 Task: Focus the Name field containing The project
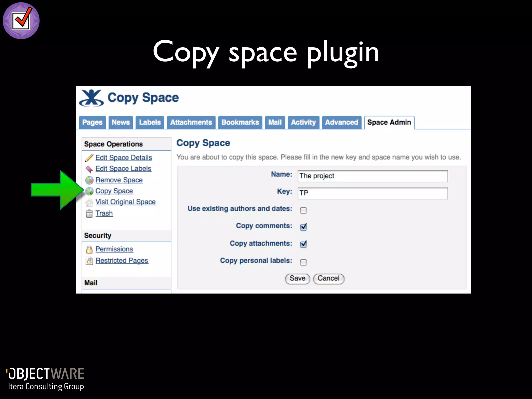(x=373, y=176)
